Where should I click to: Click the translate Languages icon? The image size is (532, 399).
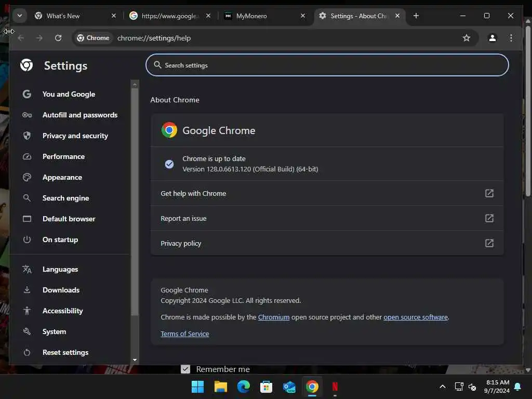pyautogui.click(x=27, y=270)
